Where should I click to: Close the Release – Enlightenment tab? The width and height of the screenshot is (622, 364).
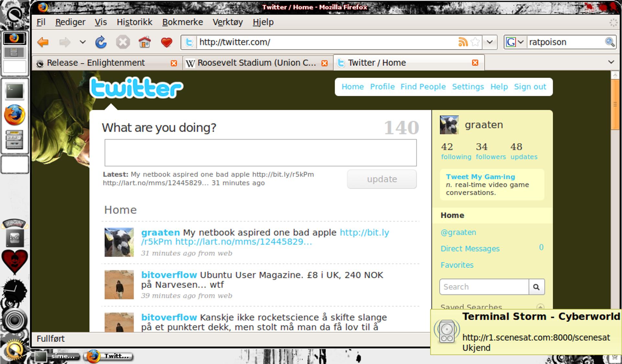(174, 63)
